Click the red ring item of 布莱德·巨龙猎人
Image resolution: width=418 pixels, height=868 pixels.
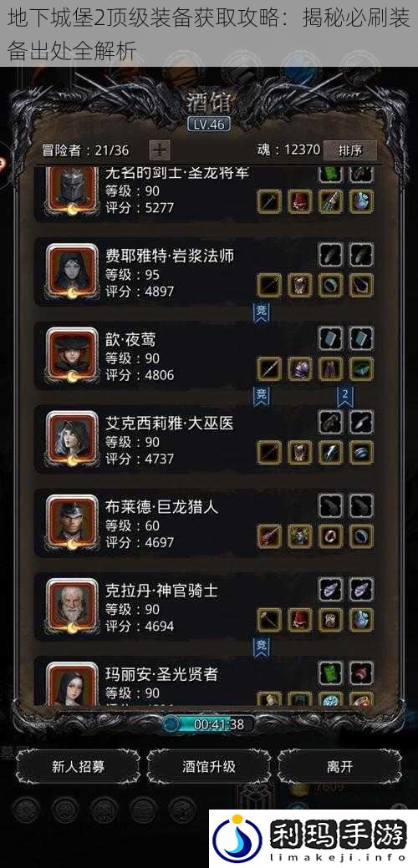point(330,536)
